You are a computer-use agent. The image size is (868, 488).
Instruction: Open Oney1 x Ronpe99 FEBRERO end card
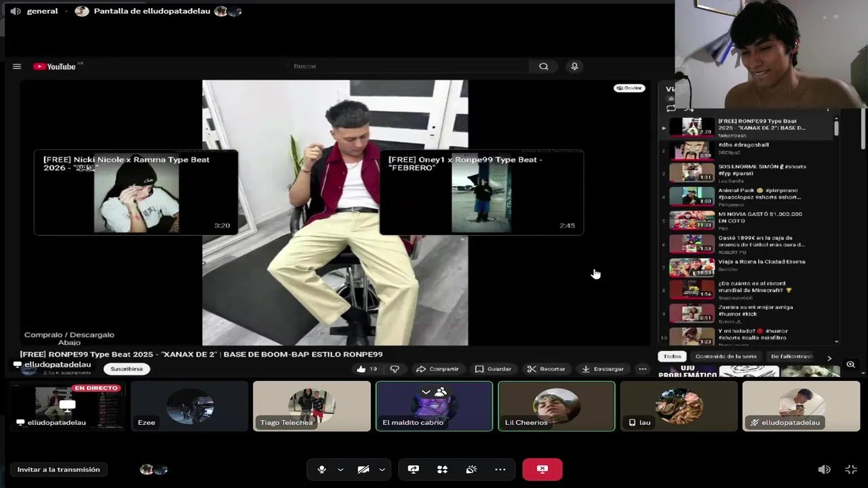pyautogui.click(x=481, y=192)
